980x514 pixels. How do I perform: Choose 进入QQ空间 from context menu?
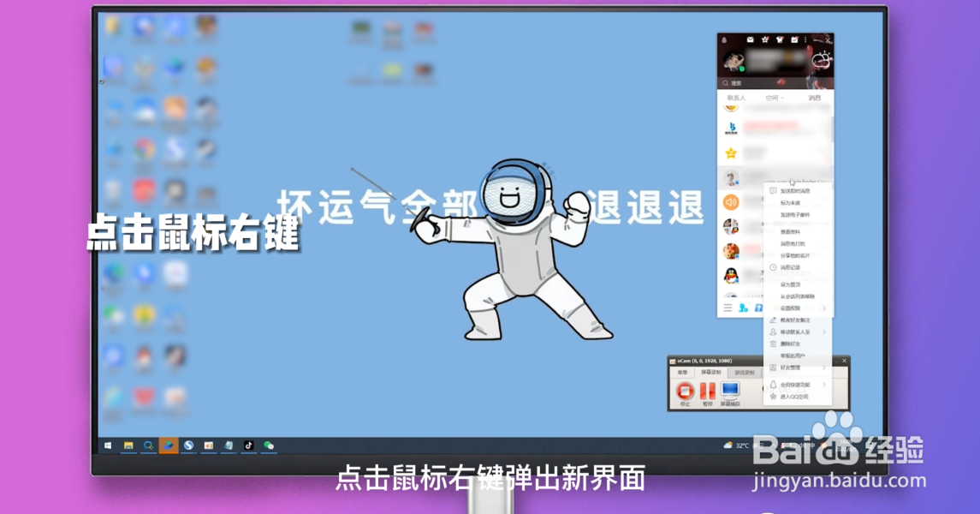799,397
